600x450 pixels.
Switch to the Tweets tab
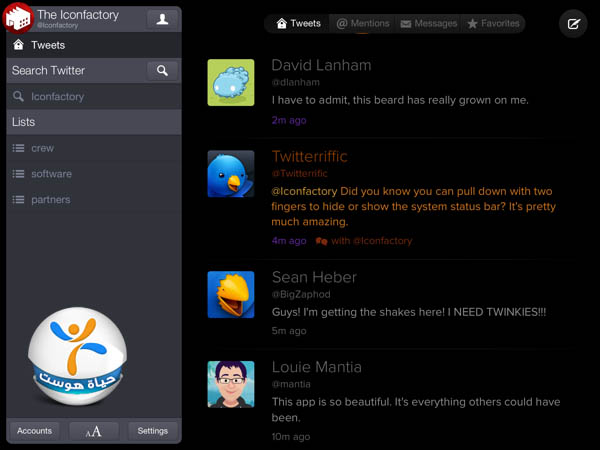point(298,24)
